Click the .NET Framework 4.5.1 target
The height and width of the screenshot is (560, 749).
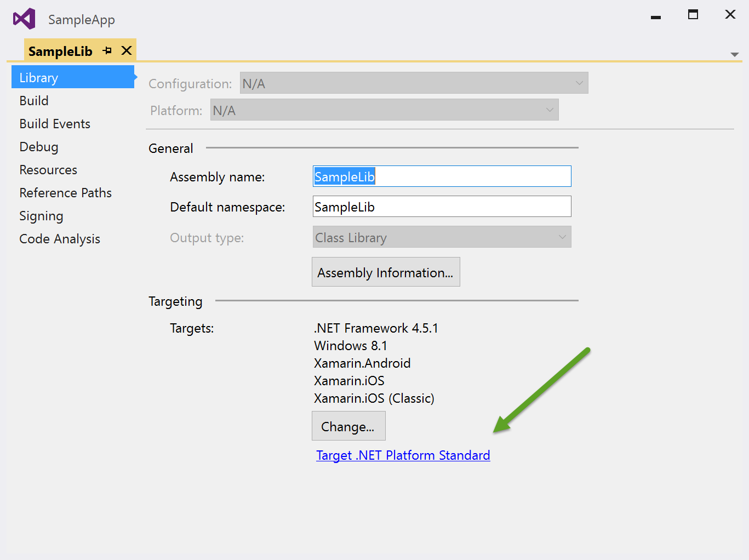point(376,328)
